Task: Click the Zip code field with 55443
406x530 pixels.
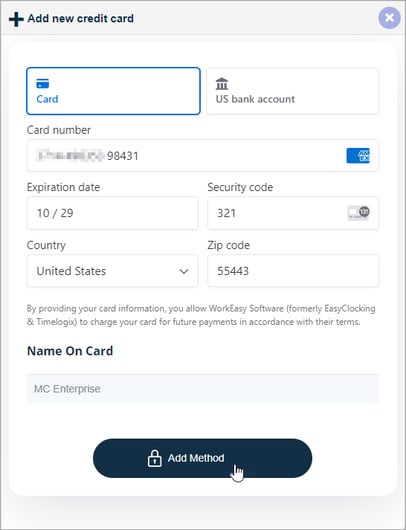Action: (293, 271)
